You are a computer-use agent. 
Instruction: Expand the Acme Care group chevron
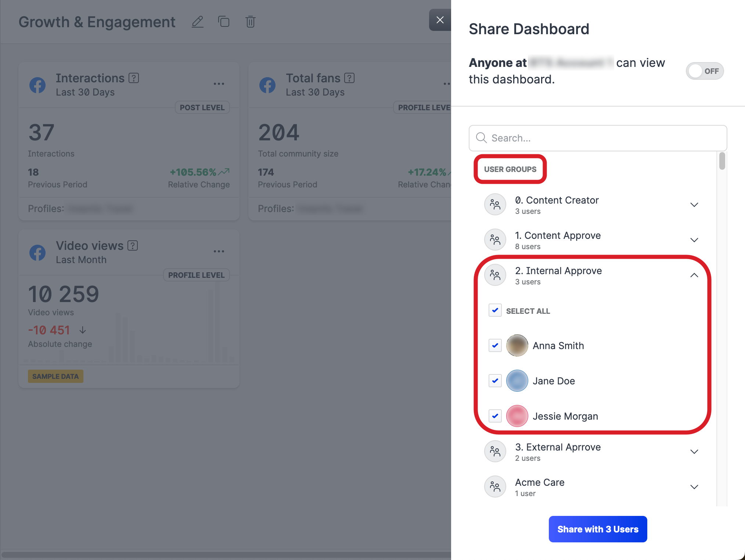tap(694, 487)
